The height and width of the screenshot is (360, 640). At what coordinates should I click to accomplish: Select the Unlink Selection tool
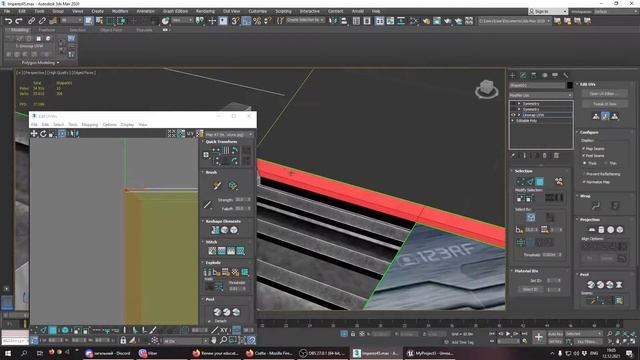[x=42, y=21]
